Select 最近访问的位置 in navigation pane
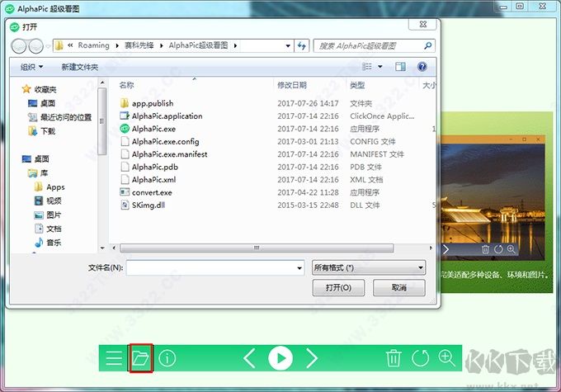561x392 pixels. 60,117
